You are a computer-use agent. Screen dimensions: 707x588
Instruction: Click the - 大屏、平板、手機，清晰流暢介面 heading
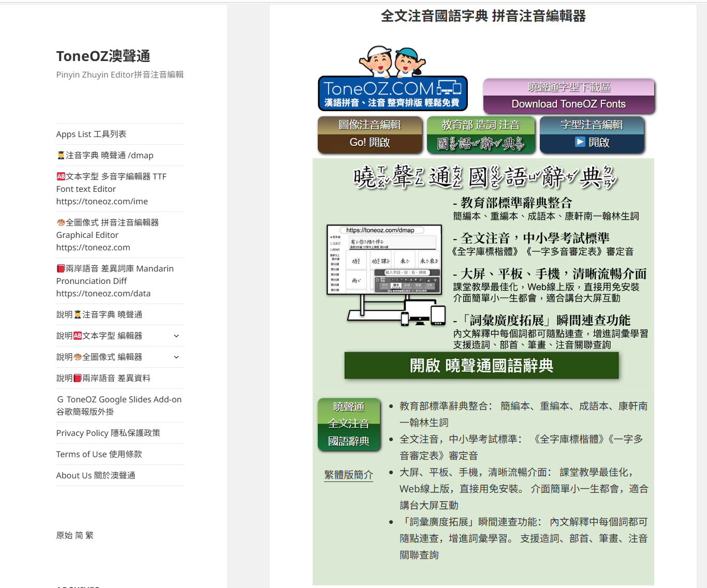click(550, 274)
